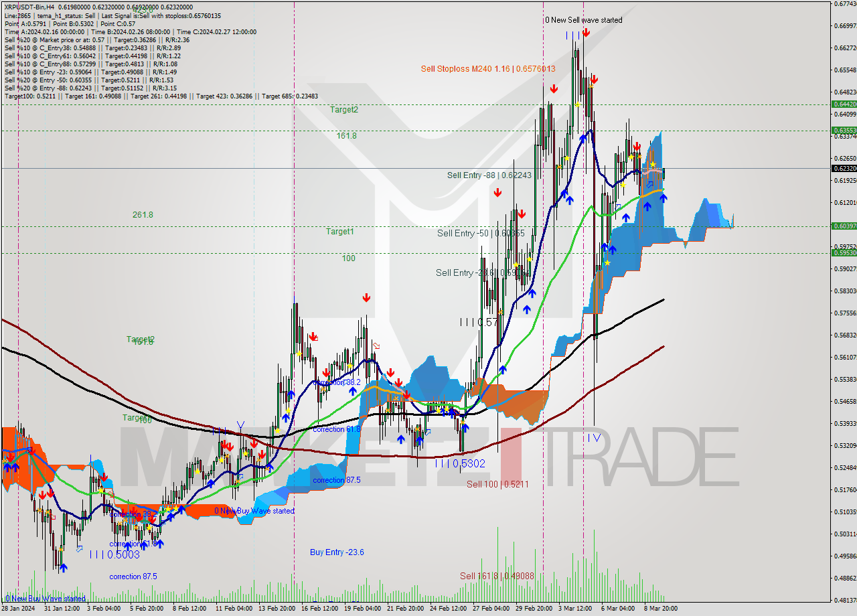The image size is (857, 616).
Task: Click the 'I I I 0.5302' wave label
Action: 460,463
